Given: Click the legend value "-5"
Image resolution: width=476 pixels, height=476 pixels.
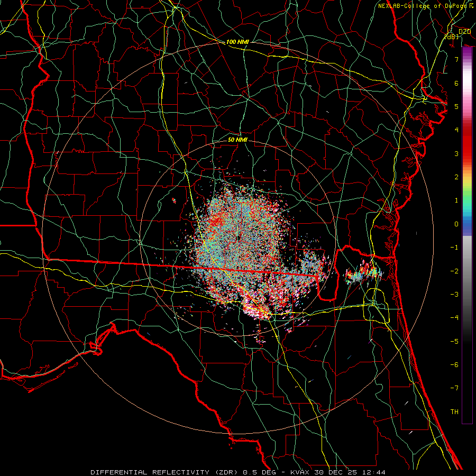Looking at the screenshot, I should [454, 342].
